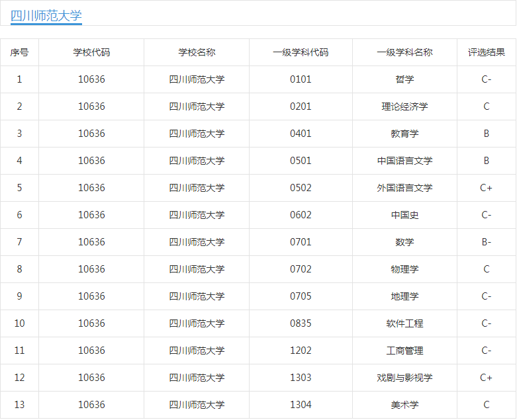Screen dimensions: 519x420
Task: Click subject code 0701
Action: (301, 242)
